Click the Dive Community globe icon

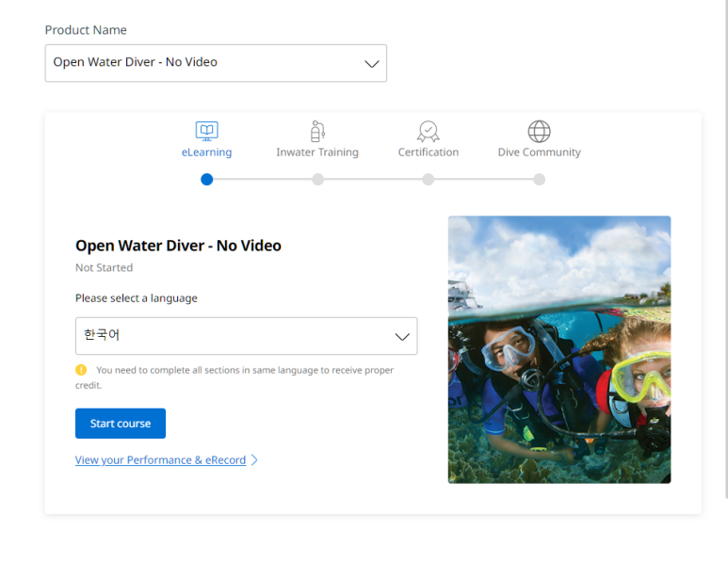[x=539, y=131]
